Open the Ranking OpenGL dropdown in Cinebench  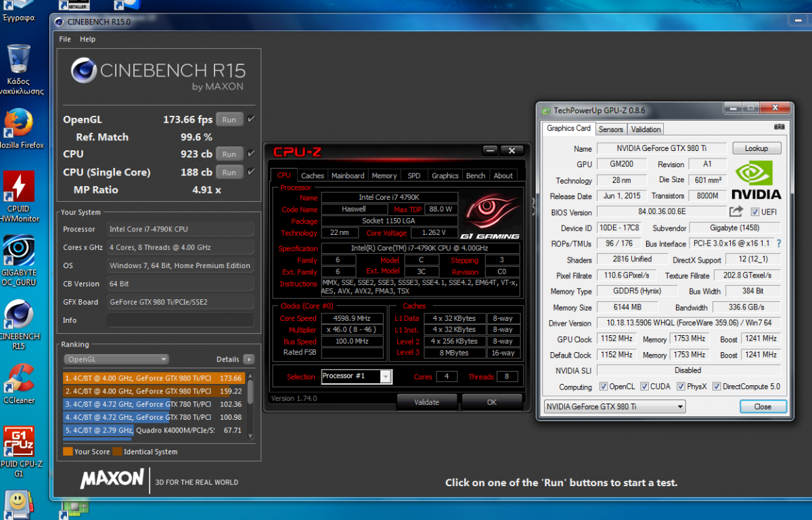116,360
